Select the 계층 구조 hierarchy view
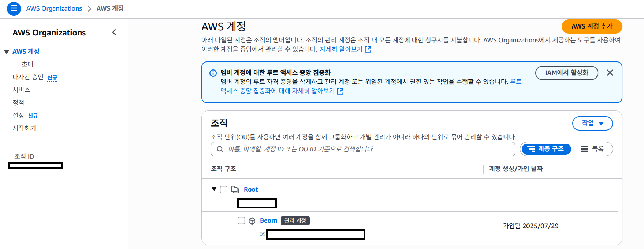Screen dimensions: 644x249 [x=546, y=149]
